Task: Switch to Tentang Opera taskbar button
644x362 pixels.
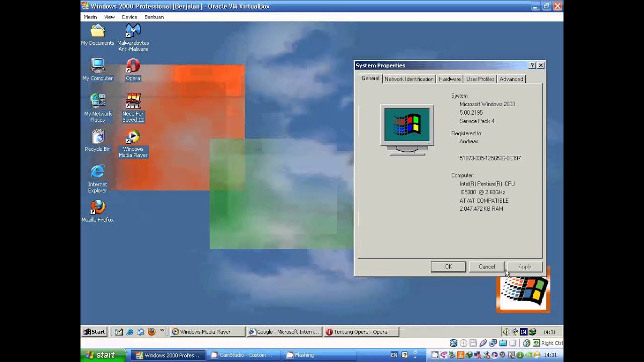Action: 361,332
